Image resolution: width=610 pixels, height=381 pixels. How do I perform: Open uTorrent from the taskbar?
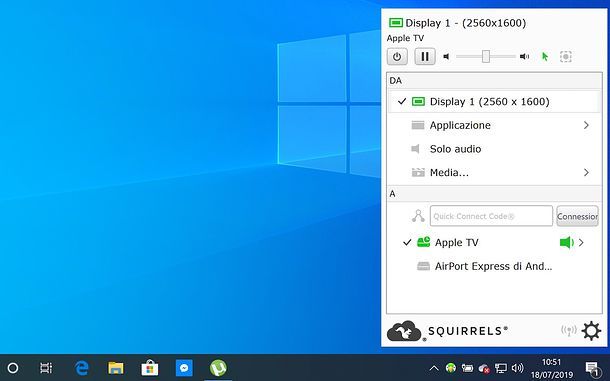218,368
